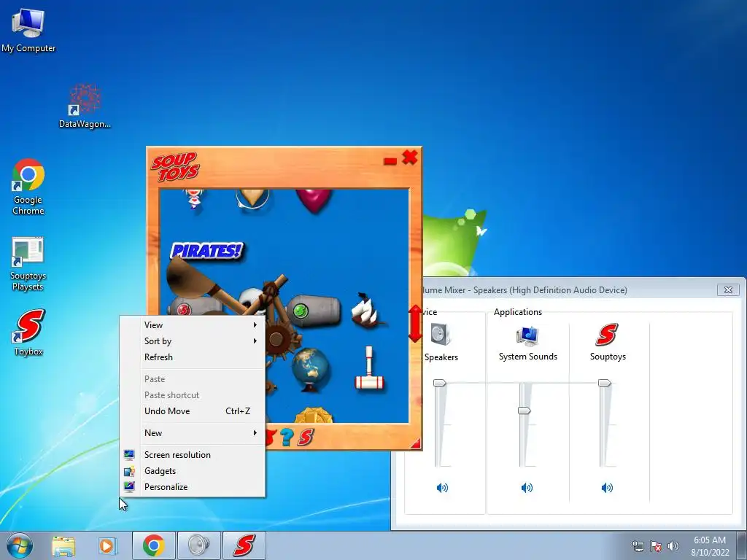
Task: Click the network tray icon
Action: click(638, 546)
